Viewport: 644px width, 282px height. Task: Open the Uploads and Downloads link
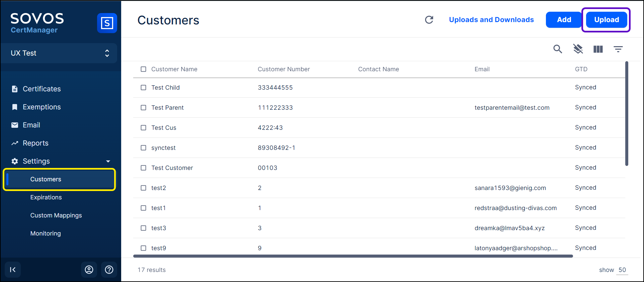491,20
